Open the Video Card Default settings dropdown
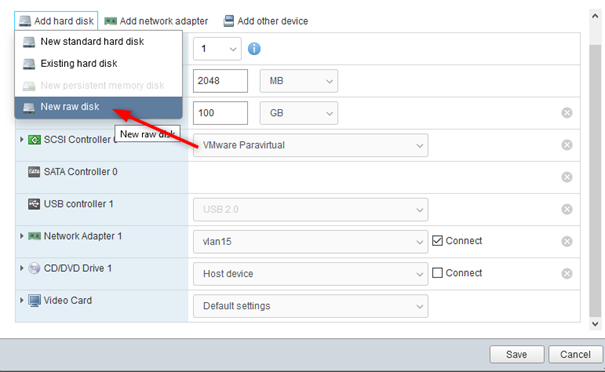 pyautogui.click(x=311, y=306)
